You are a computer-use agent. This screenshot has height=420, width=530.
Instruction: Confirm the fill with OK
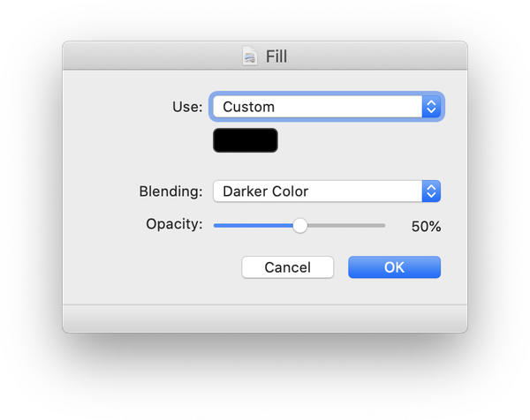[x=394, y=267]
